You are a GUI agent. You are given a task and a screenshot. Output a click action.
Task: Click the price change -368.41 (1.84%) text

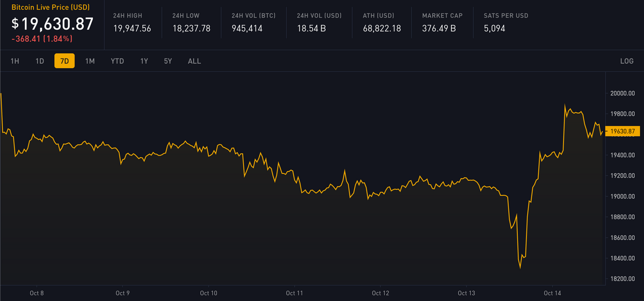tap(42, 39)
